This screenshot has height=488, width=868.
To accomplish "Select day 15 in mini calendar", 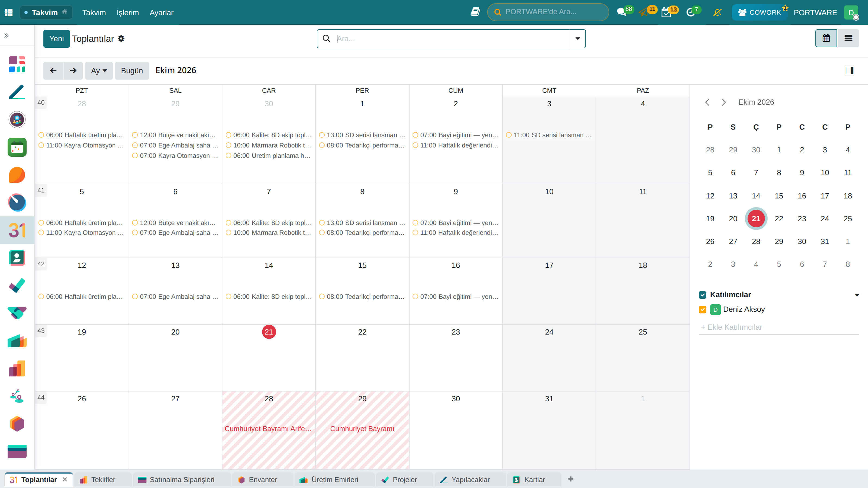I will pyautogui.click(x=779, y=196).
